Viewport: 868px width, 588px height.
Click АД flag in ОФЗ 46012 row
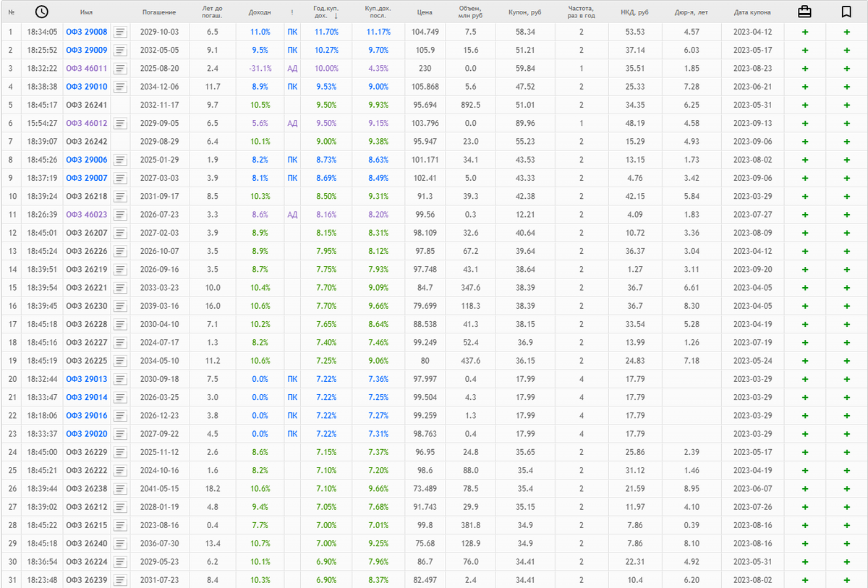292,124
